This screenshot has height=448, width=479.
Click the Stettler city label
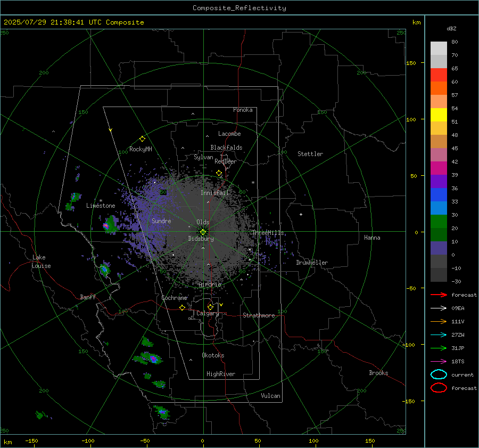tap(310, 154)
